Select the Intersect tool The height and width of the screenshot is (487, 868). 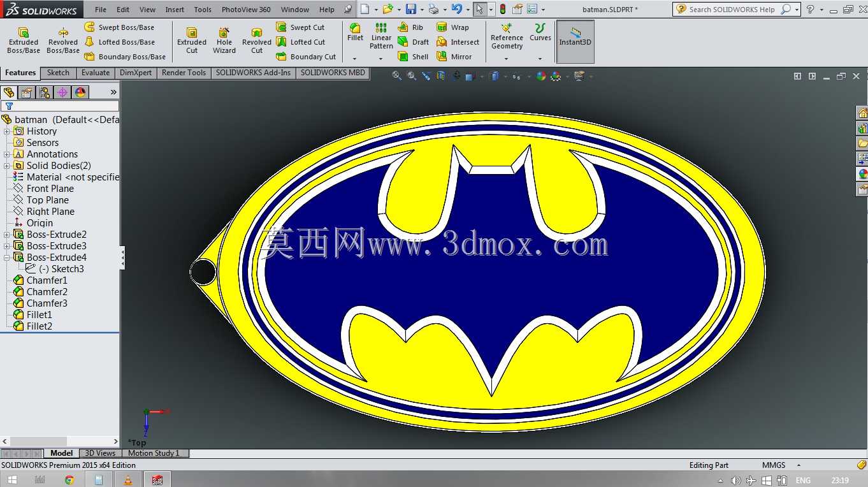[x=458, y=42]
